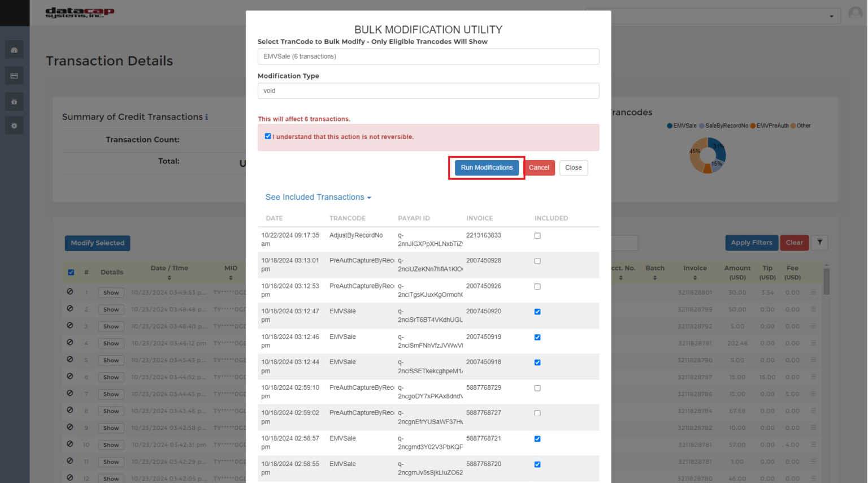Open the TranCode selection dropdown showing EMVSale
Viewport: 868px width, 483px height.
coord(428,56)
